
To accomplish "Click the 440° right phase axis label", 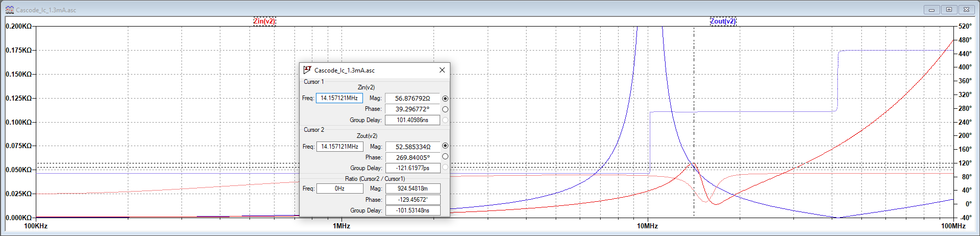I will click(965, 54).
